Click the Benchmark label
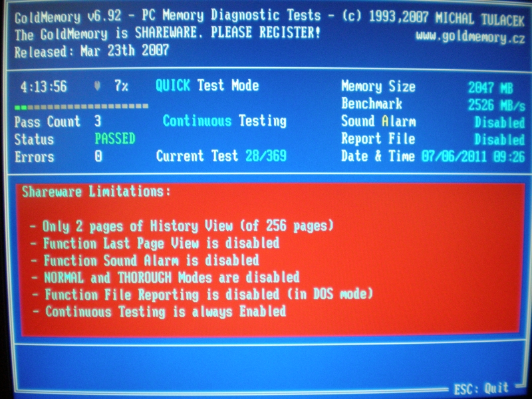Screen dimensions: 532x399 (x=372, y=104)
